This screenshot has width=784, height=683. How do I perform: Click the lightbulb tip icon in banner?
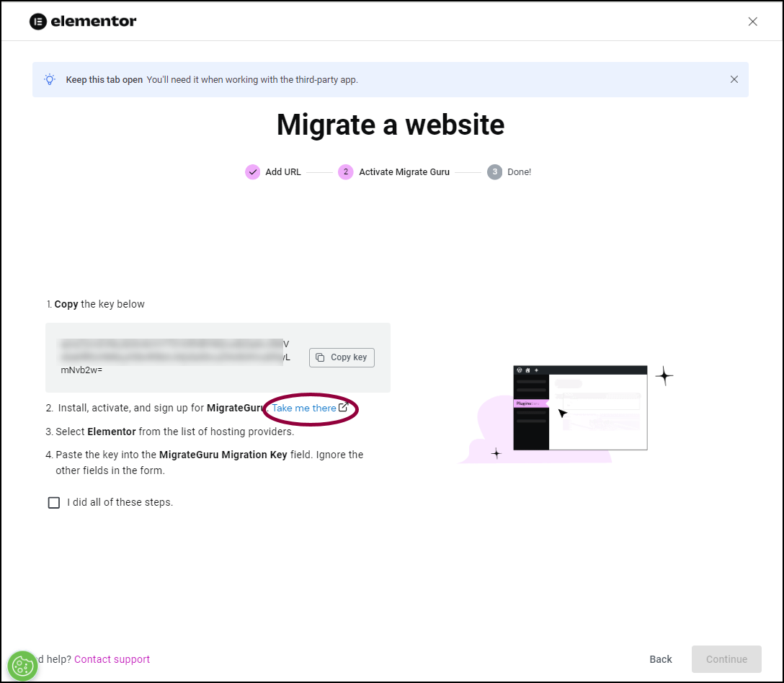[50, 79]
